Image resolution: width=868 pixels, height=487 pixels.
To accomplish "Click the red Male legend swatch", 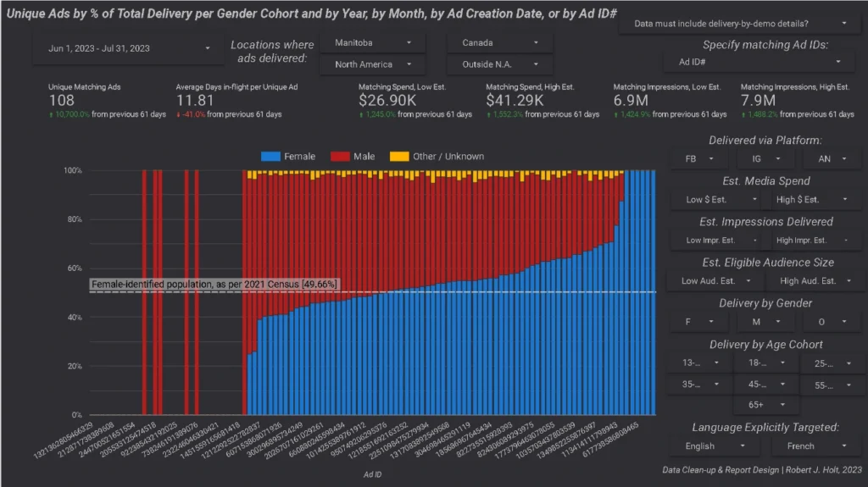I will [340, 157].
